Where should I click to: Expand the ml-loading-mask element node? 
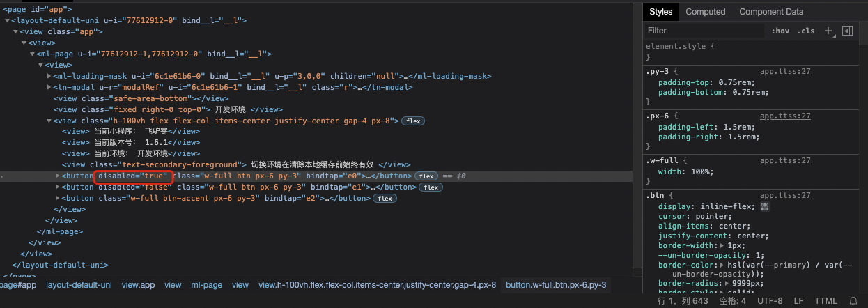click(x=49, y=76)
